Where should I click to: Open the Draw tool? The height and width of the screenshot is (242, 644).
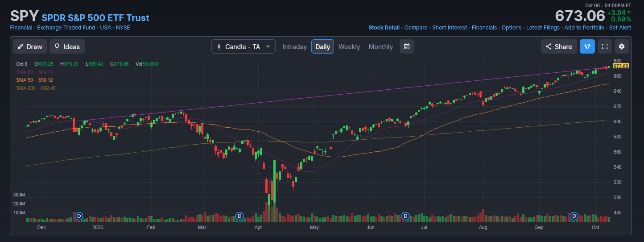click(30, 46)
